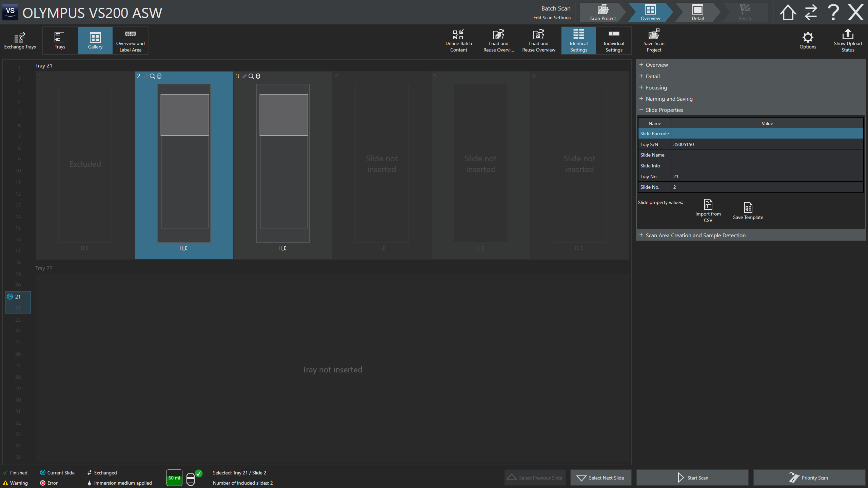Expand Scan Area Creation and Sample Detection
Viewport: 868px width, 488px height.
pyautogui.click(x=695, y=235)
